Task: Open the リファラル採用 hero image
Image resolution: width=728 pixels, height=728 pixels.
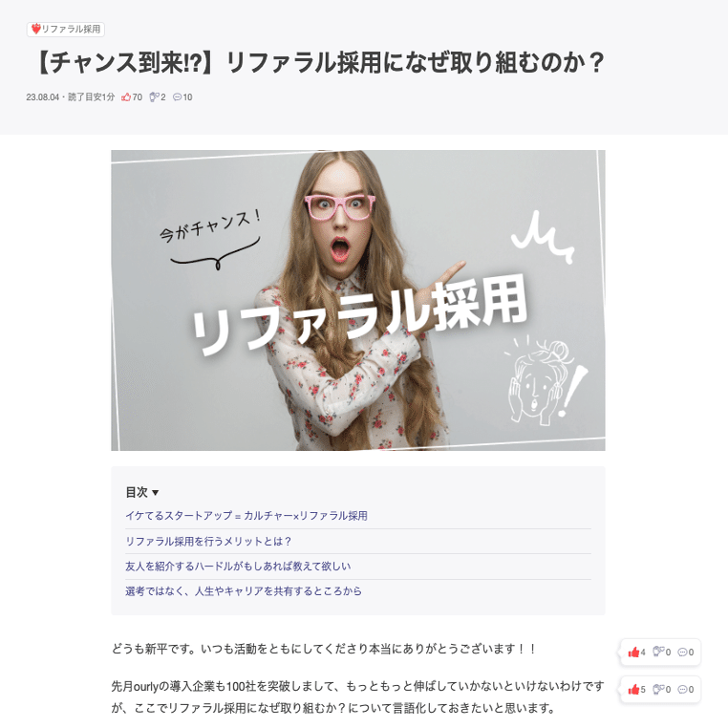Action: [x=358, y=300]
